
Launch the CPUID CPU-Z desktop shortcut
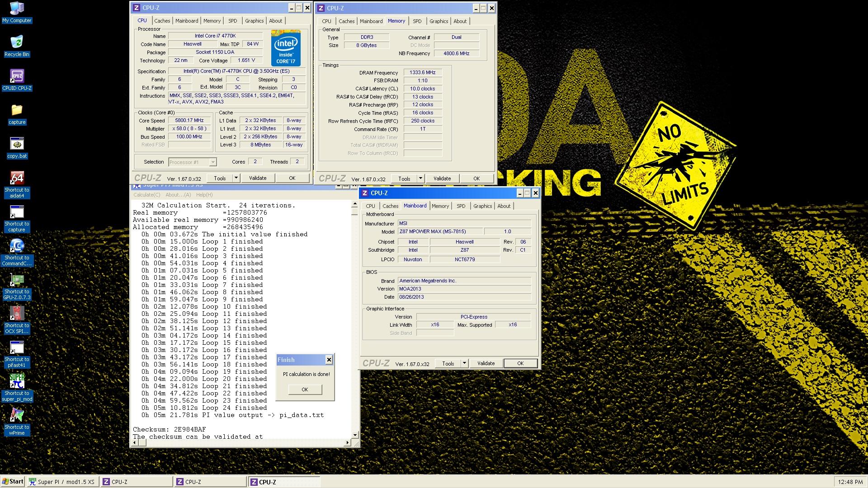(17, 80)
